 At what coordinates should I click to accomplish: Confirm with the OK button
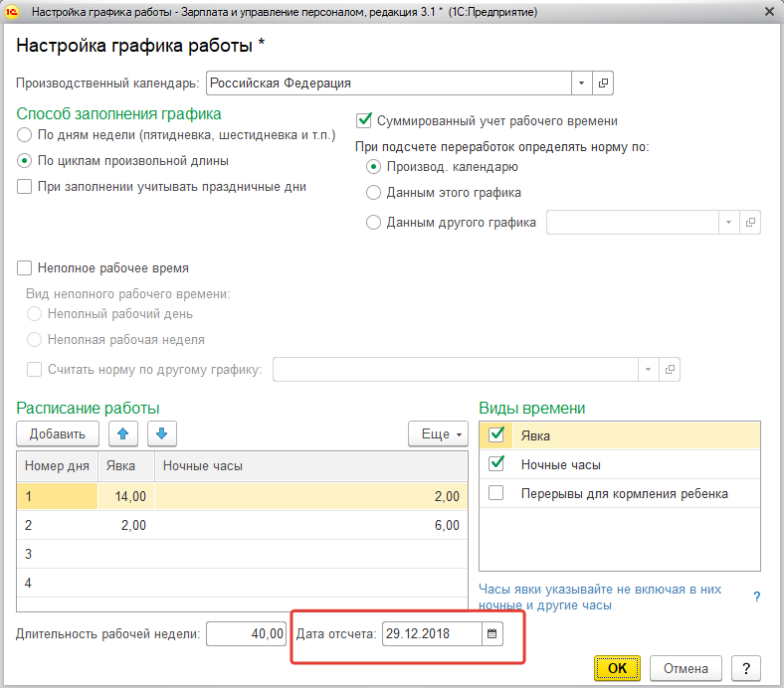(617, 668)
